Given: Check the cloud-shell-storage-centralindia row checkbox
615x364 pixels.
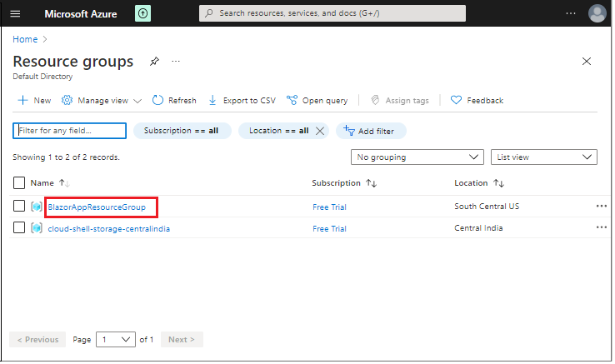Looking at the screenshot, I should click(19, 227).
